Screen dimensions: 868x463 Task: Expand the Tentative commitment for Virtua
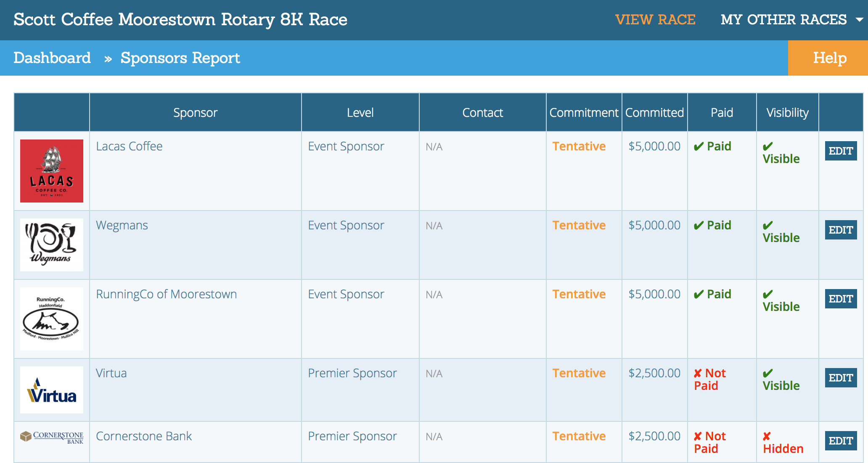[579, 373]
